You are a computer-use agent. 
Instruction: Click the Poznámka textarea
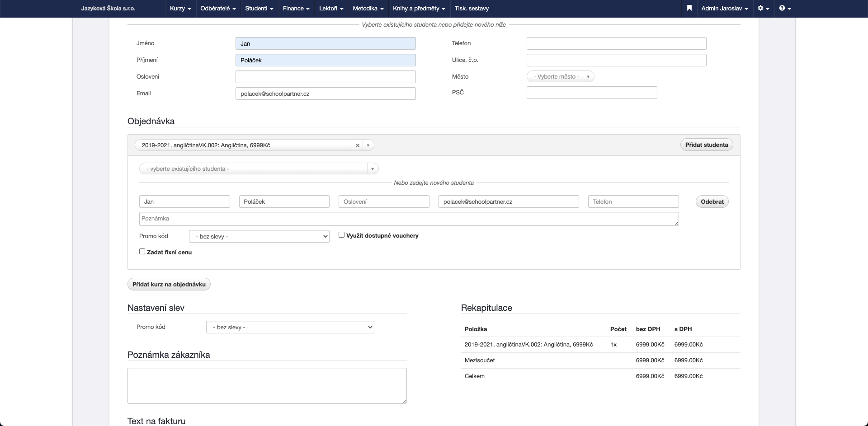pyautogui.click(x=409, y=219)
